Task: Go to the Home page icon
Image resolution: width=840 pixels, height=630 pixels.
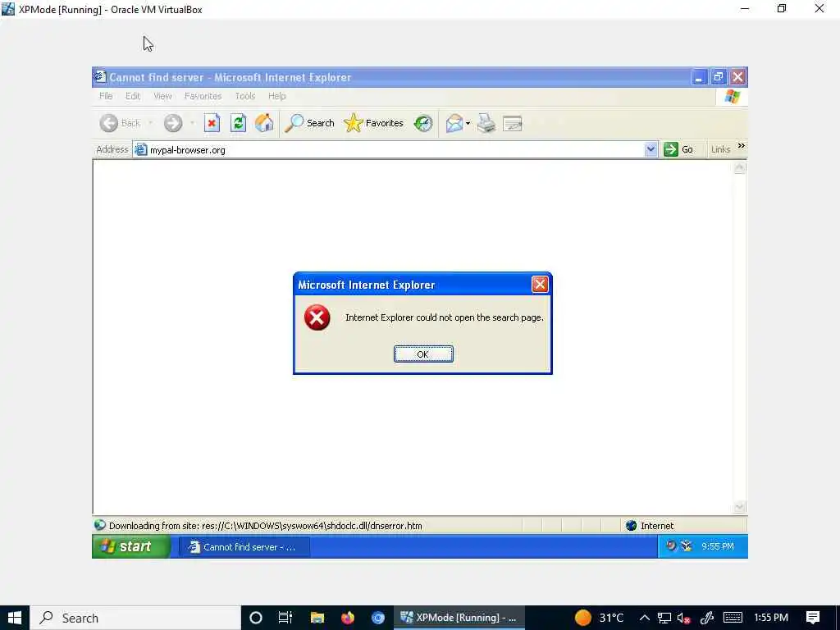Action: point(264,123)
